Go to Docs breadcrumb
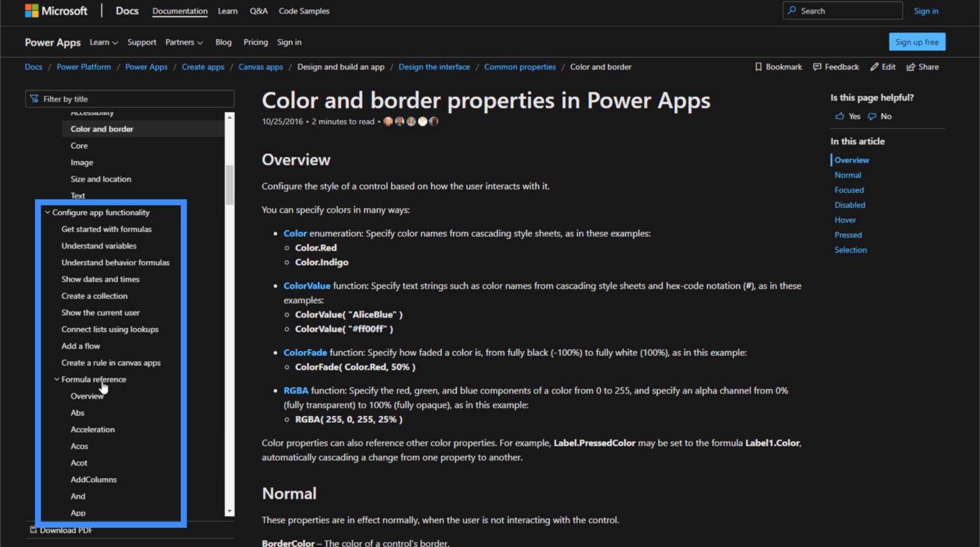980x547 pixels. pyautogui.click(x=33, y=67)
